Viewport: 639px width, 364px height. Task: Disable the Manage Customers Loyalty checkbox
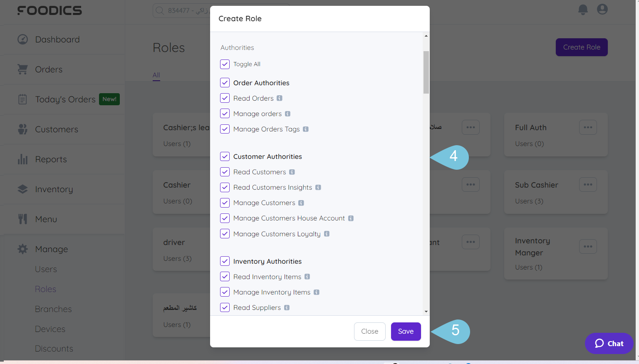(225, 233)
